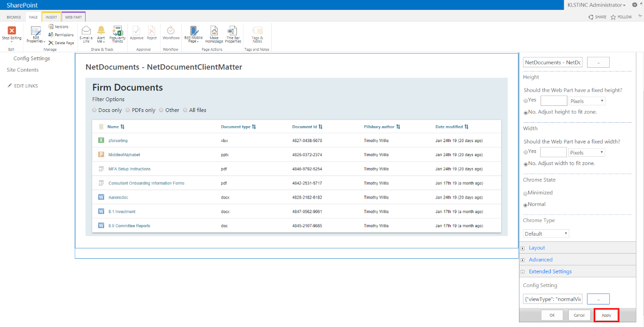Select No. Adjust width to fit zone
Image resolution: width=644 pixels, height=327 pixels.
tap(526, 164)
